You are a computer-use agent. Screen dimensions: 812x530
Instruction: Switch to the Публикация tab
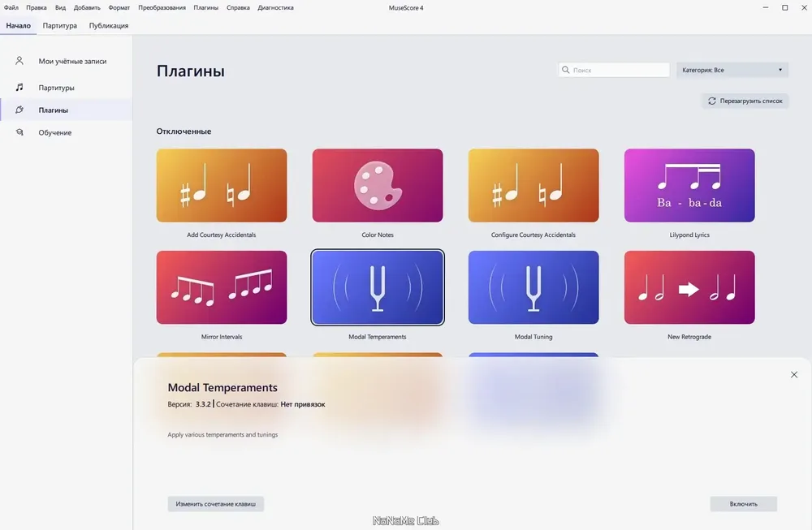point(109,25)
